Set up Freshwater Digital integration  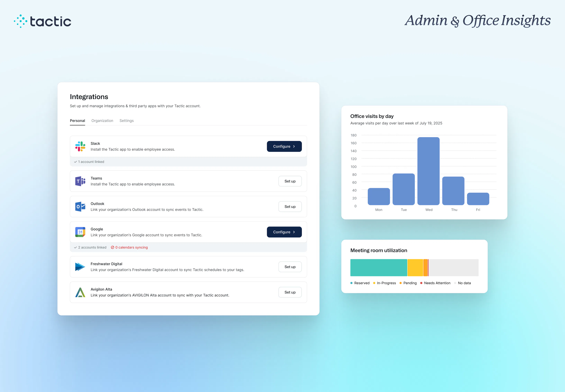[290, 267]
